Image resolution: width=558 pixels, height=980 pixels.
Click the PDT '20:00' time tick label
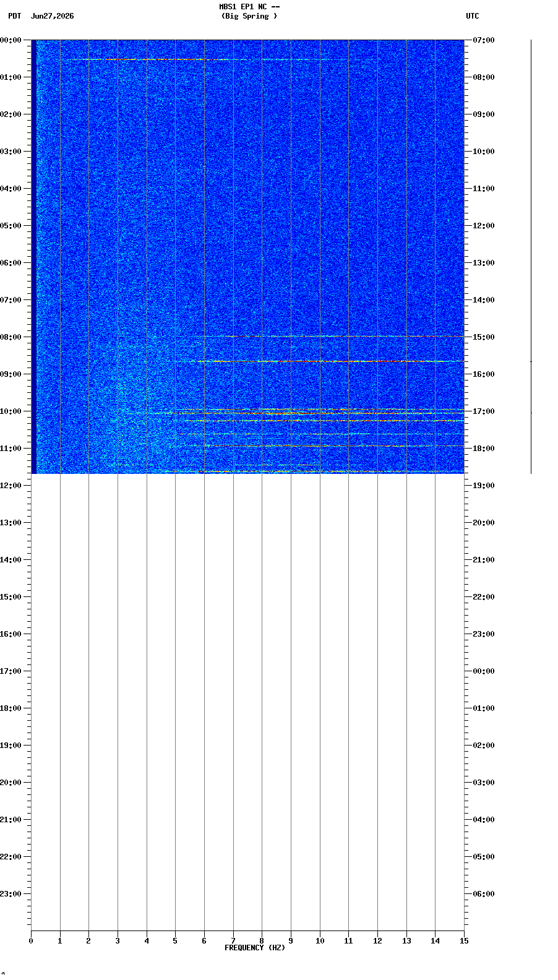11,783
